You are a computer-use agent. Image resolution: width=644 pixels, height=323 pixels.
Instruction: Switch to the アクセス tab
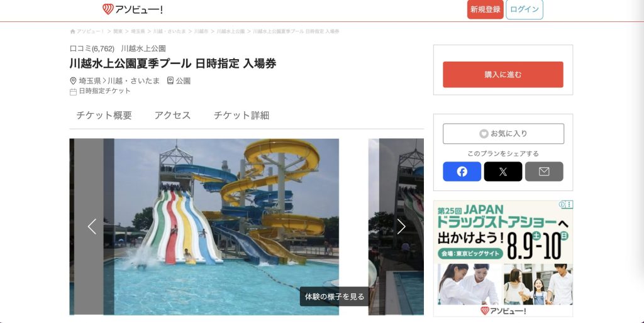(x=172, y=116)
